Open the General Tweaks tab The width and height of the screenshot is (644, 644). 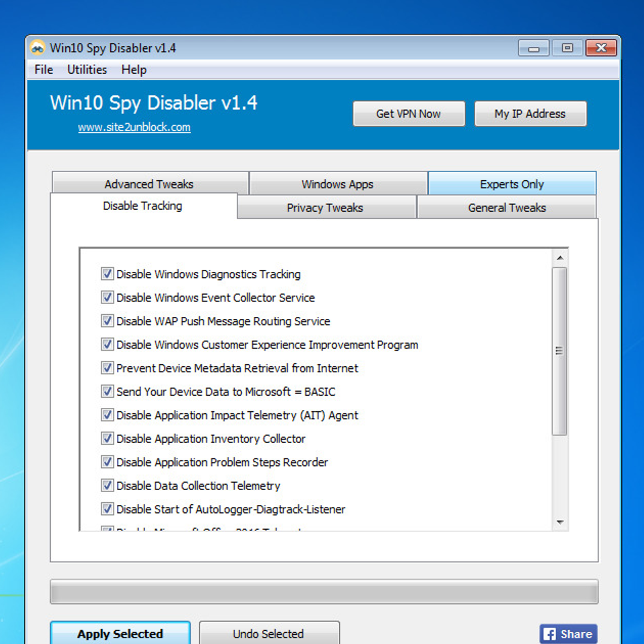tap(507, 208)
